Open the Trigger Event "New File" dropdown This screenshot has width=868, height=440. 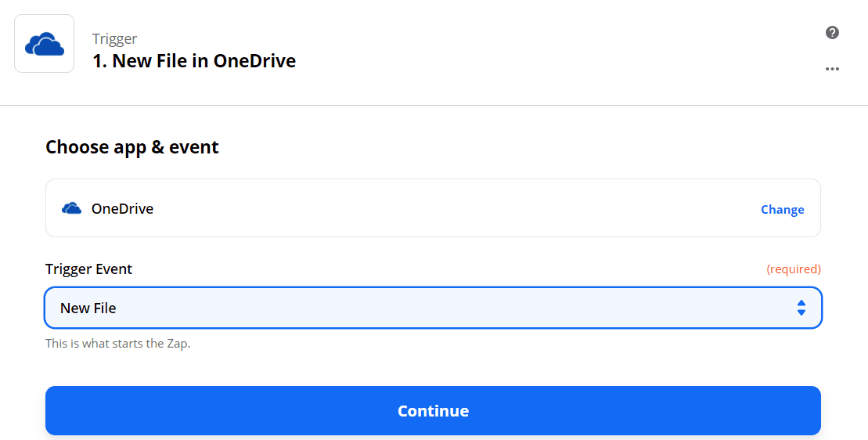[x=432, y=308]
